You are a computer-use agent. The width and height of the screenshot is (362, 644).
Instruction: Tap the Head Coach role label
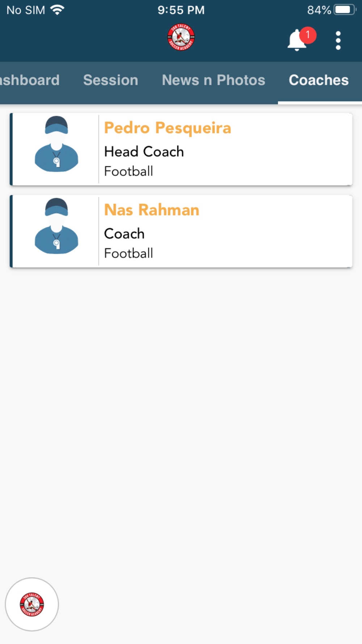point(144,151)
